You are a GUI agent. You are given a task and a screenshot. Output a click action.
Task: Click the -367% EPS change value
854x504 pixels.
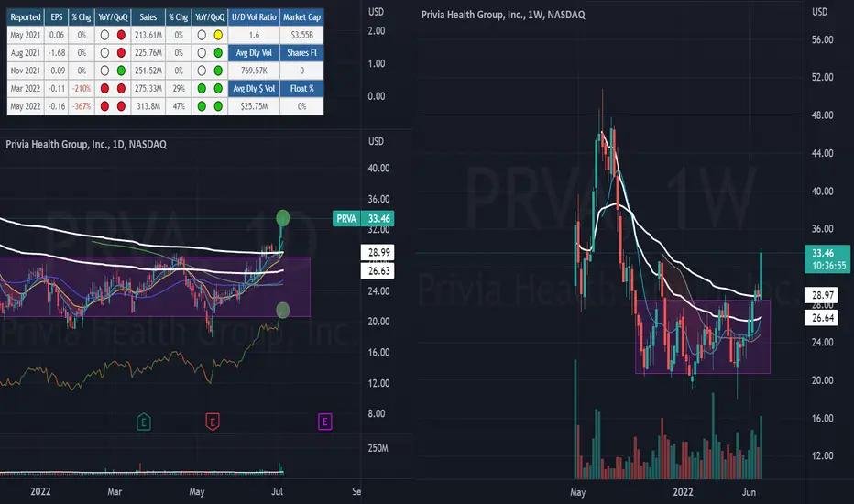point(82,106)
